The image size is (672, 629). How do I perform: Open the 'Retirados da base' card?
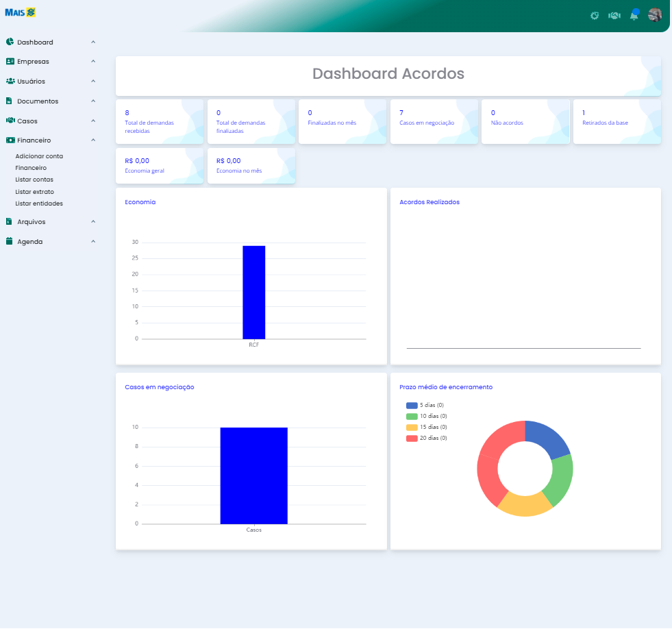[617, 121]
